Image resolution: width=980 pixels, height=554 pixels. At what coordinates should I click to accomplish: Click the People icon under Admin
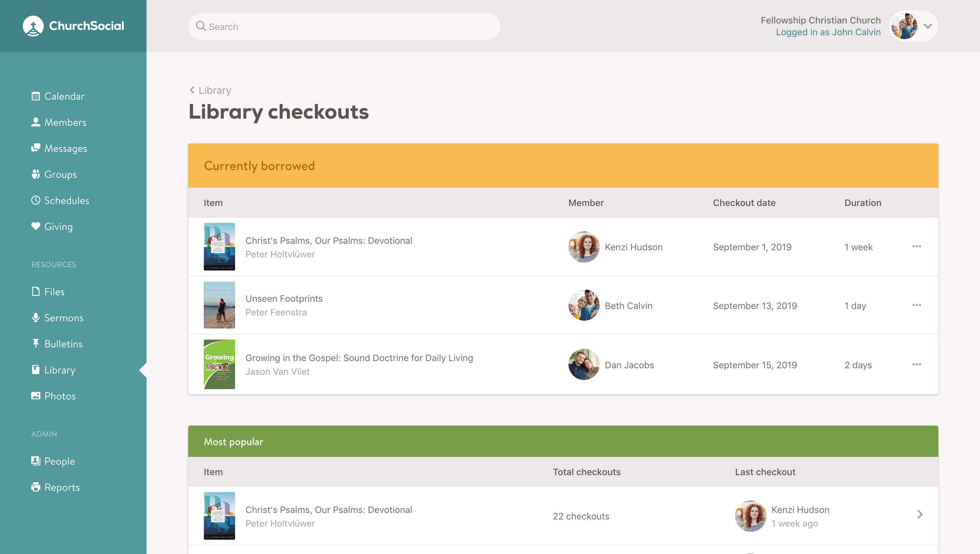coord(36,460)
